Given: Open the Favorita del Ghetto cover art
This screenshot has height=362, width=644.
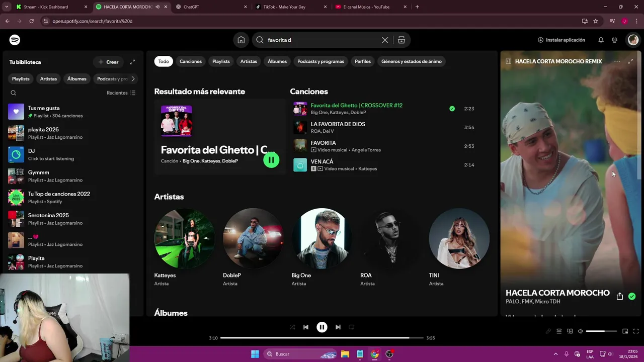Looking at the screenshot, I should (x=176, y=121).
